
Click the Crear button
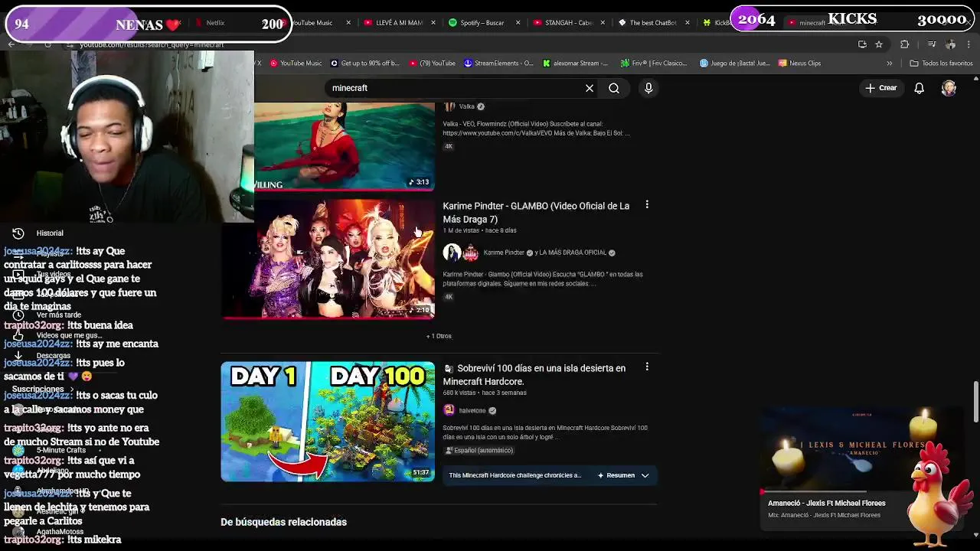coord(880,88)
